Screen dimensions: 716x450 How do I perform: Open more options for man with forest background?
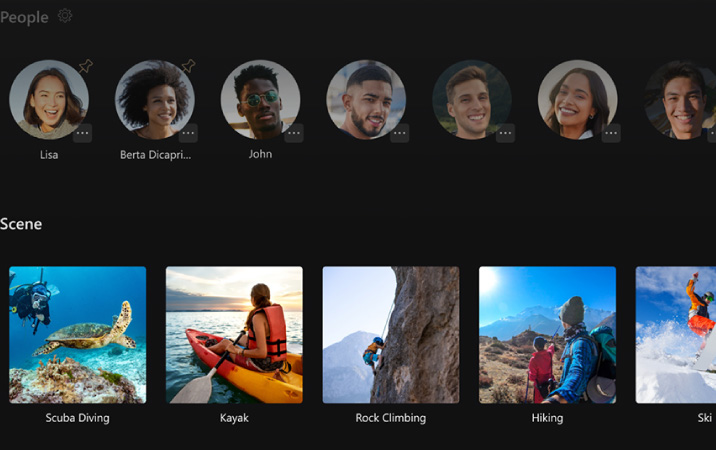point(505,133)
